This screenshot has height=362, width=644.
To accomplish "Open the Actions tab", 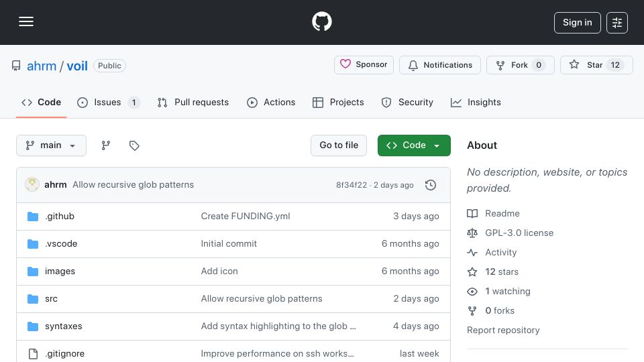I will coord(271,102).
